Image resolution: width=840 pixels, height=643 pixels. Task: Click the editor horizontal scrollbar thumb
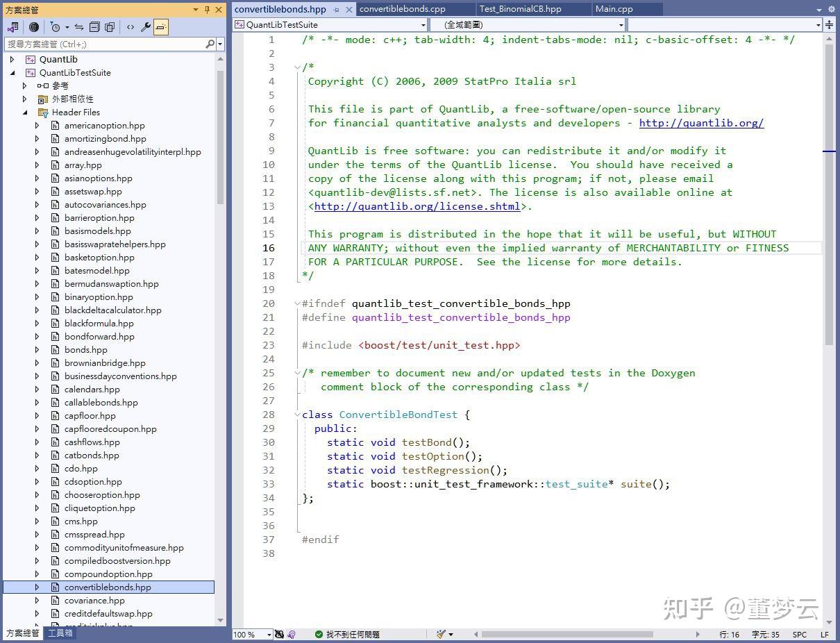pos(567,634)
